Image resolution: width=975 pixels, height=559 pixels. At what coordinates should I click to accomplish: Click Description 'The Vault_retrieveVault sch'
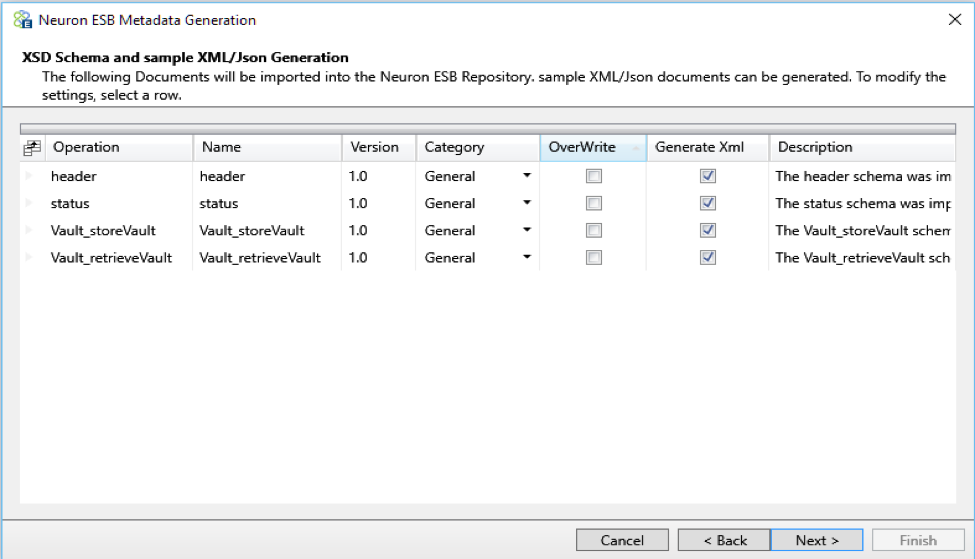(x=862, y=257)
